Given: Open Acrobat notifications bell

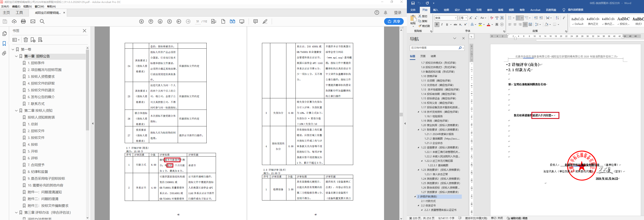Looking at the screenshot, I should pyautogui.click(x=385, y=13).
